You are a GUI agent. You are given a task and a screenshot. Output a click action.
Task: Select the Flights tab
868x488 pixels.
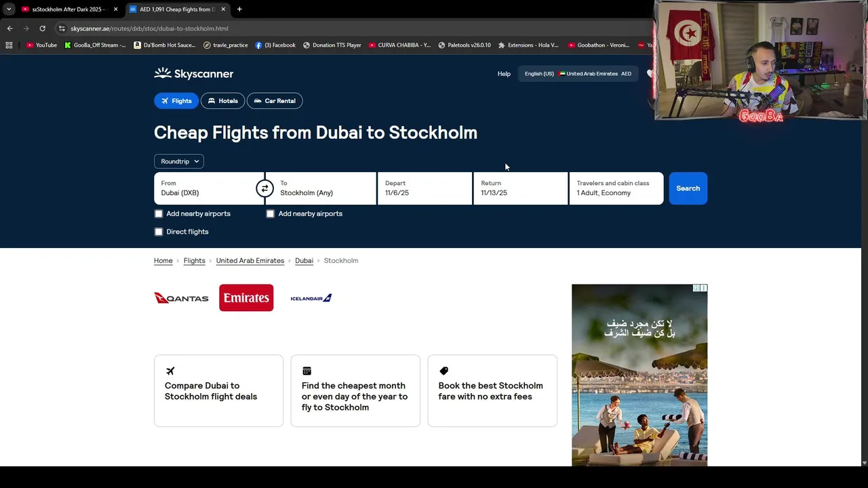click(x=176, y=101)
